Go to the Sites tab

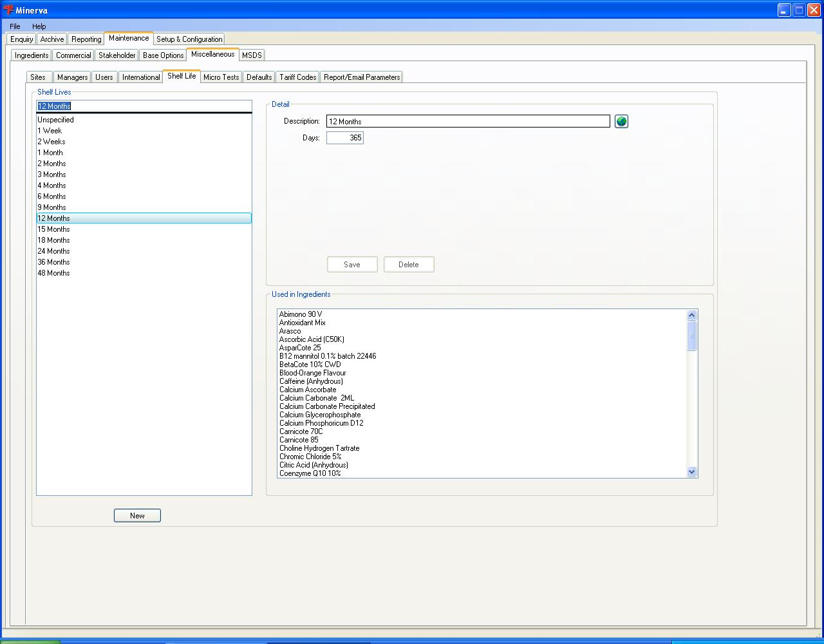(x=38, y=77)
